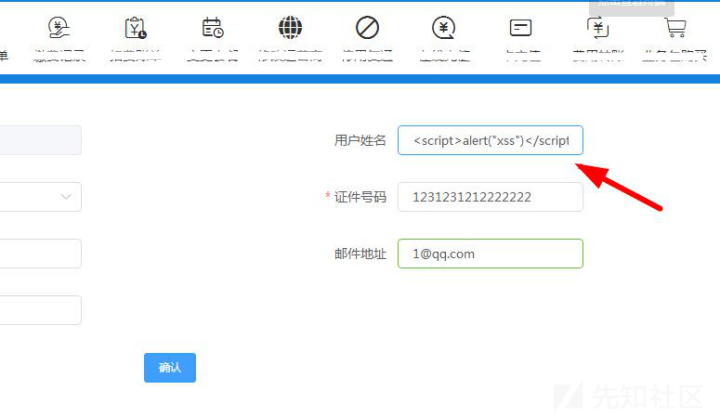Screen dimensions: 720x417
Task: Click the clipboard yen with clock icon
Action: pyautogui.click(x=135, y=28)
